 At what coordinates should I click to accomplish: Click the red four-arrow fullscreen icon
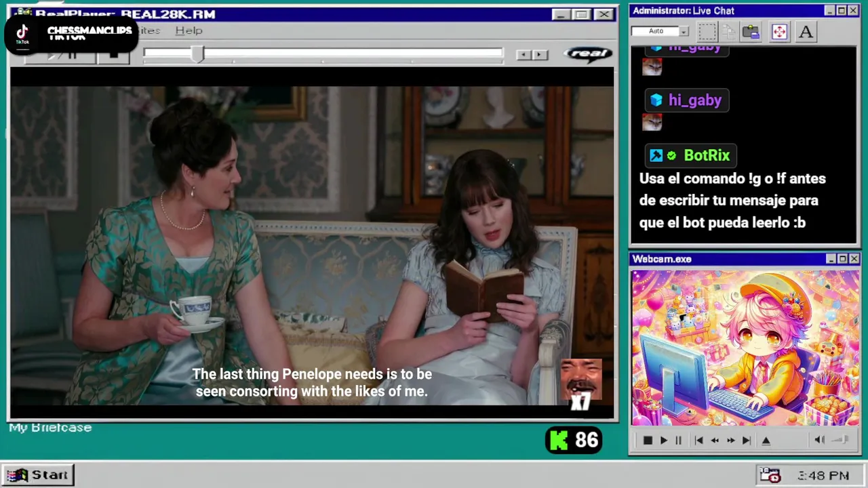point(779,31)
